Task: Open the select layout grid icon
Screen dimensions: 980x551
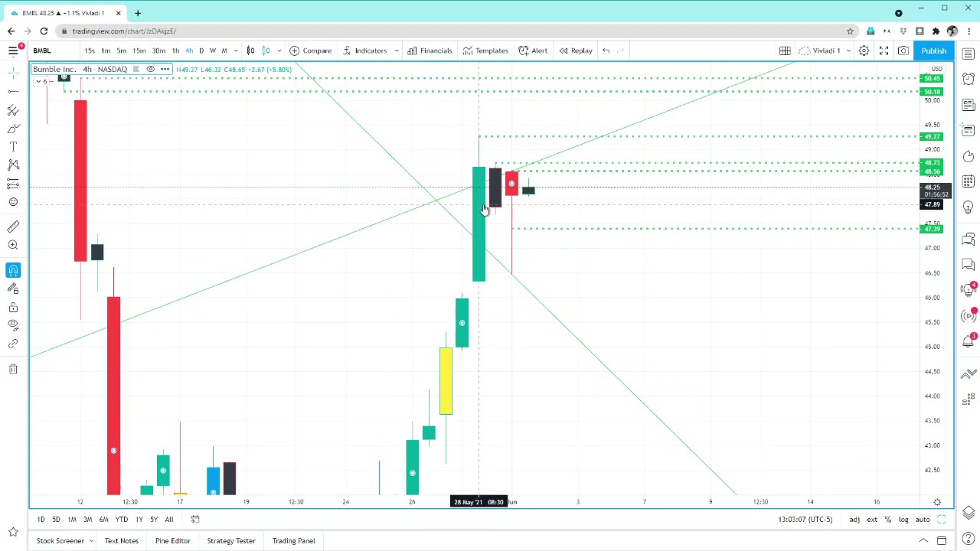Action: [785, 51]
